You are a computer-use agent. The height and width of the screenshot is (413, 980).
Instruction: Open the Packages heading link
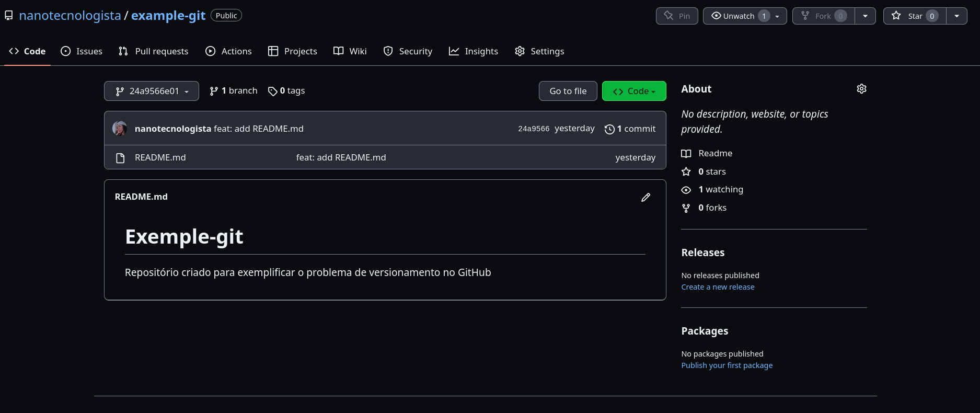(705, 331)
